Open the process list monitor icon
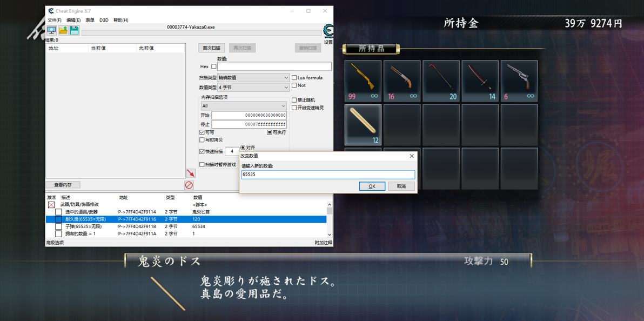The image size is (644, 321). 52,30
